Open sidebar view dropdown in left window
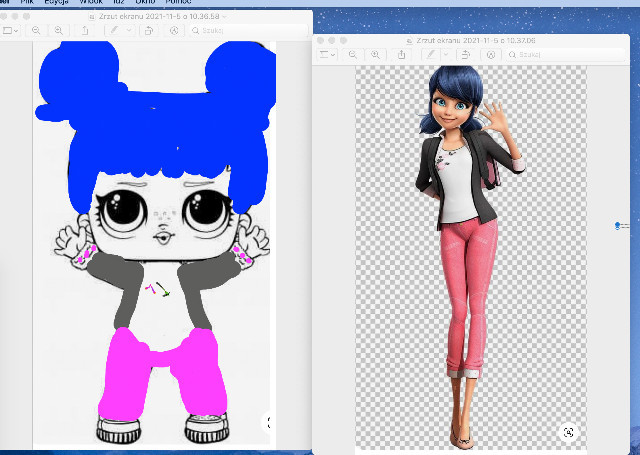 [12, 31]
